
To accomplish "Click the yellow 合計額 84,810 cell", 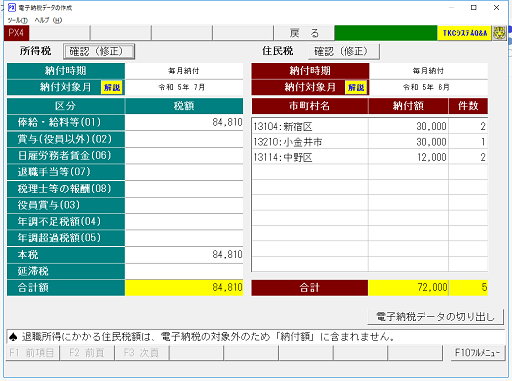I will tap(184, 288).
